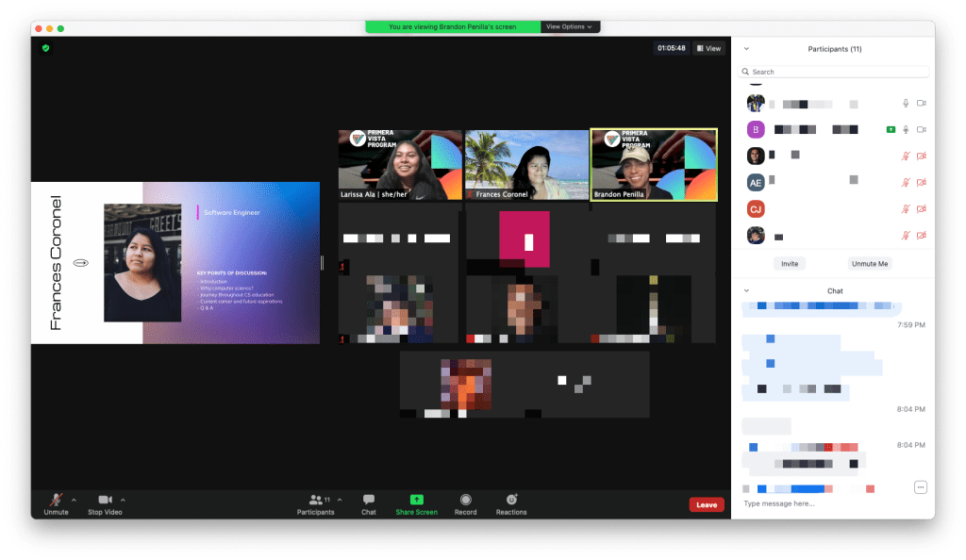
Task: Click the green Share Screen icon
Action: pos(416,500)
